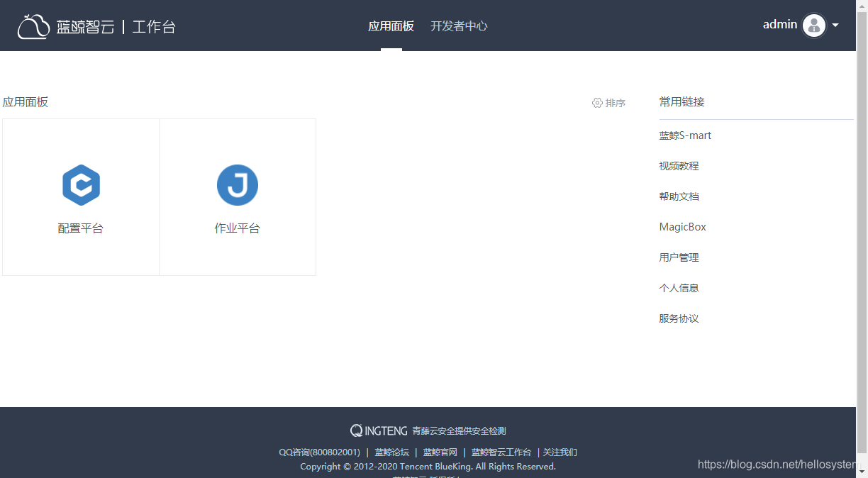Click the 作业平台 label text

point(238,228)
